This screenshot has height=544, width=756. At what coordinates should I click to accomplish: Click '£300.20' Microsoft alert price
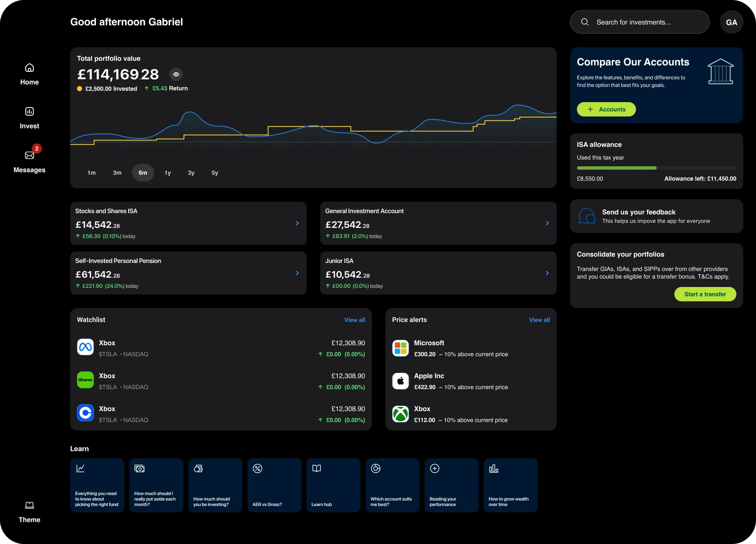tap(424, 354)
